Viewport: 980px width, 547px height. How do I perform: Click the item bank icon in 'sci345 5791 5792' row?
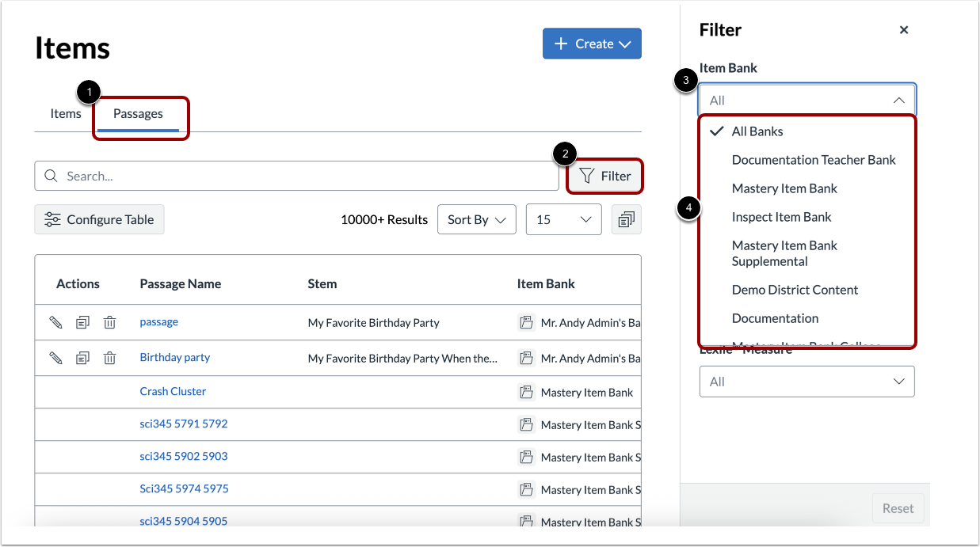tap(527, 424)
